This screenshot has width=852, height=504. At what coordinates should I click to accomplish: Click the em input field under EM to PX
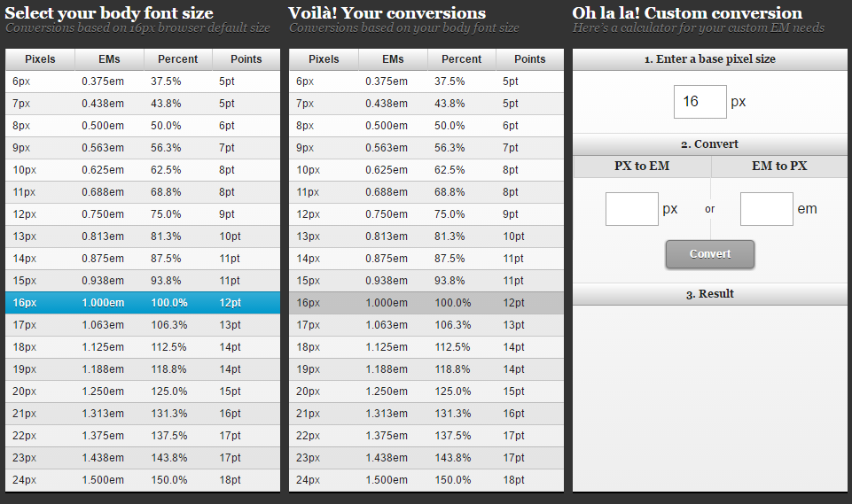tap(766, 209)
